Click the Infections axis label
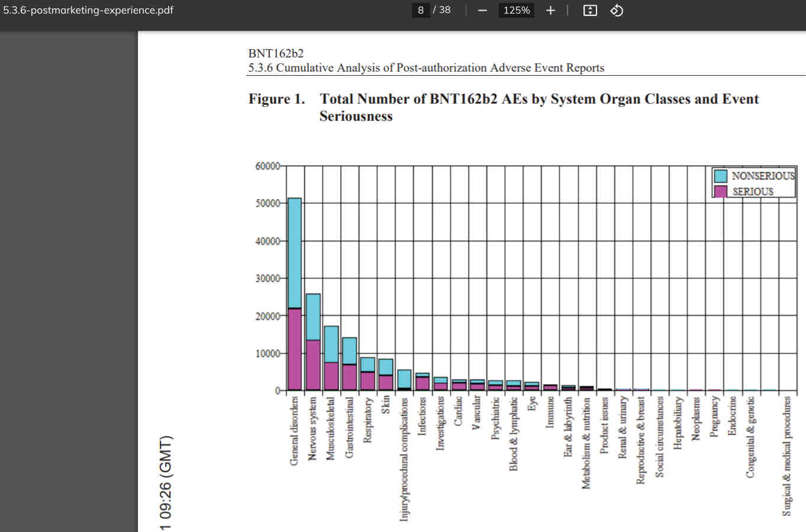Screen dimensions: 806x532 tap(422, 416)
